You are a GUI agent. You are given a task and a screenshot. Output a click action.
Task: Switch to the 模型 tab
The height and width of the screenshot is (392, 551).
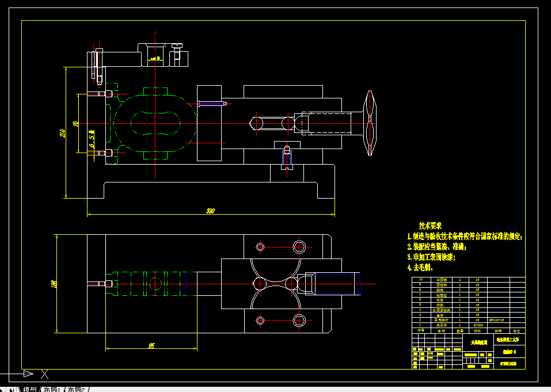30,390
